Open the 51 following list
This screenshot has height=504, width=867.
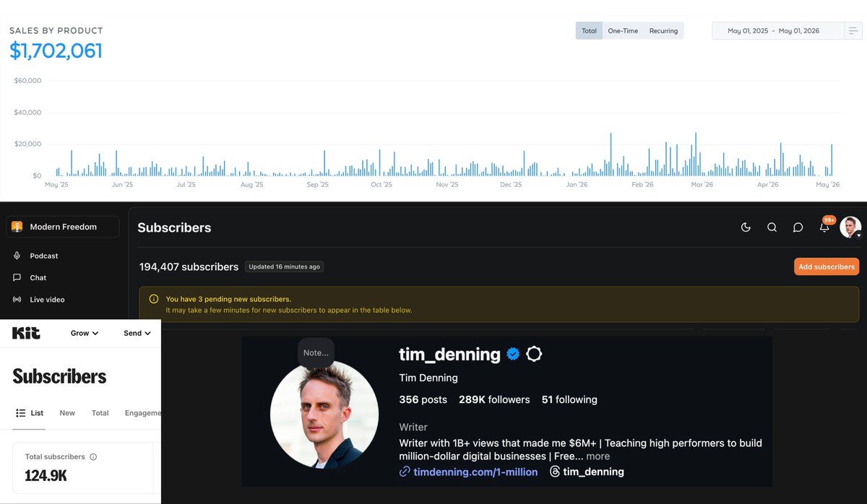point(569,399)
